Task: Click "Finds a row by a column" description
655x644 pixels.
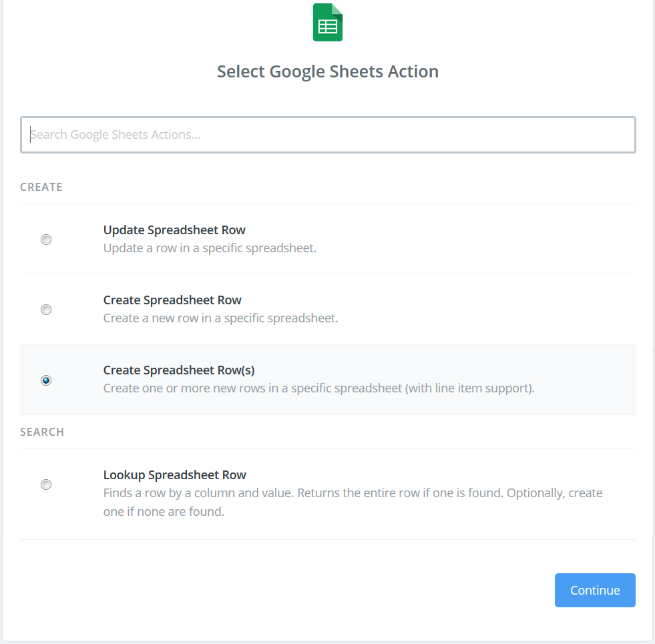Action: click(353, 493)
